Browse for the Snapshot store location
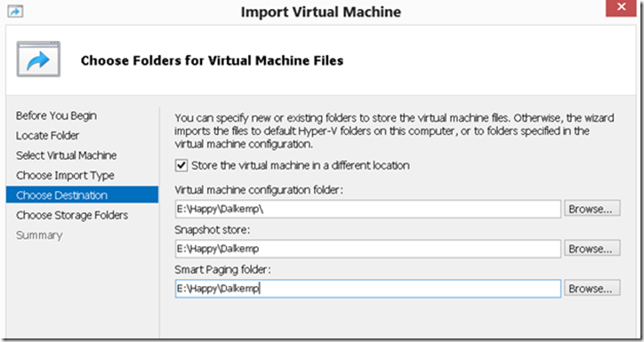Screen dimensions: 644x342 tap(592, 249)
